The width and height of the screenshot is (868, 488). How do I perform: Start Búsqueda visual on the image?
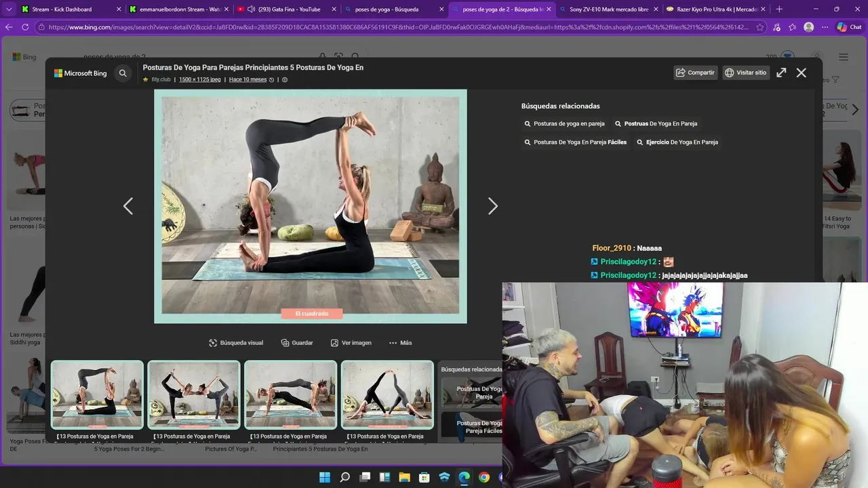pos(236,343)
